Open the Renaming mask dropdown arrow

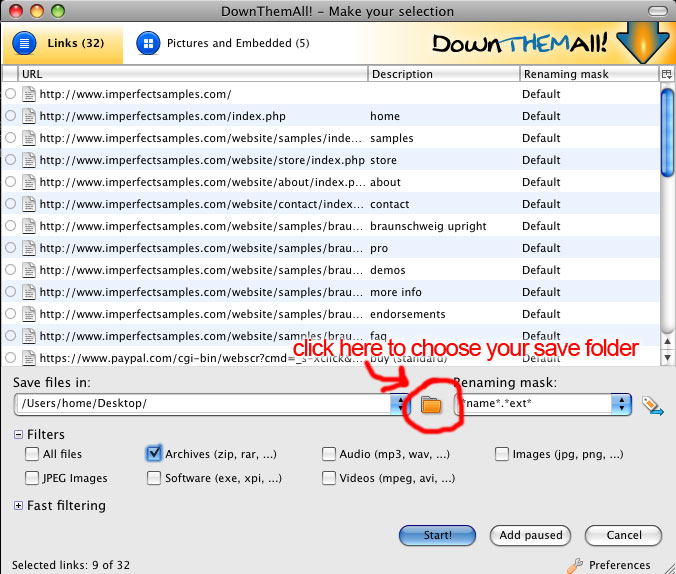point(621,404)
